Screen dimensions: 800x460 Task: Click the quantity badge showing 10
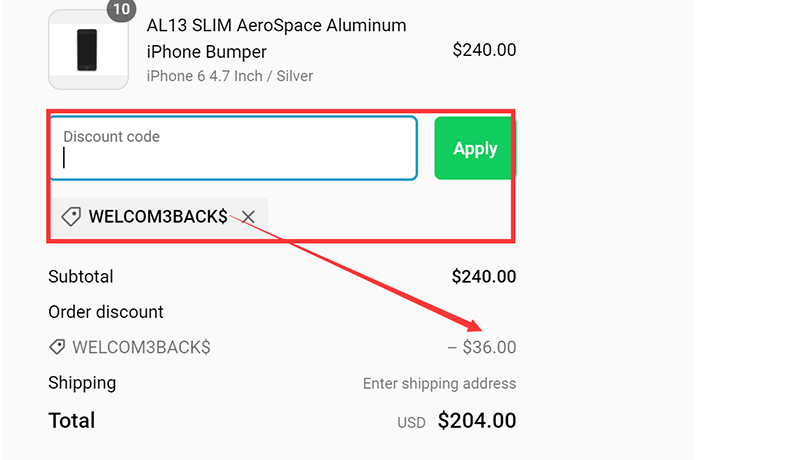(121, 10)
